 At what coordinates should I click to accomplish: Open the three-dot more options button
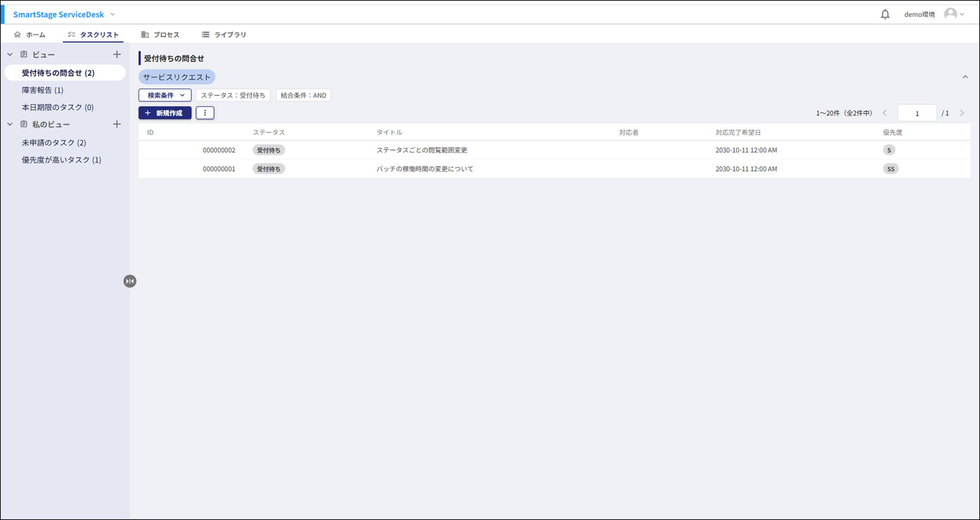click(x=205, y=113)
